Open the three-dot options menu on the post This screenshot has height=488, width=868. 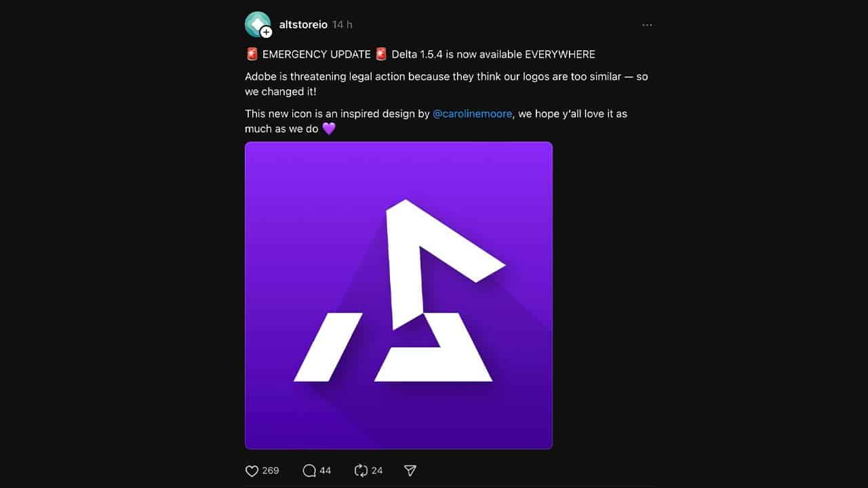647,24
